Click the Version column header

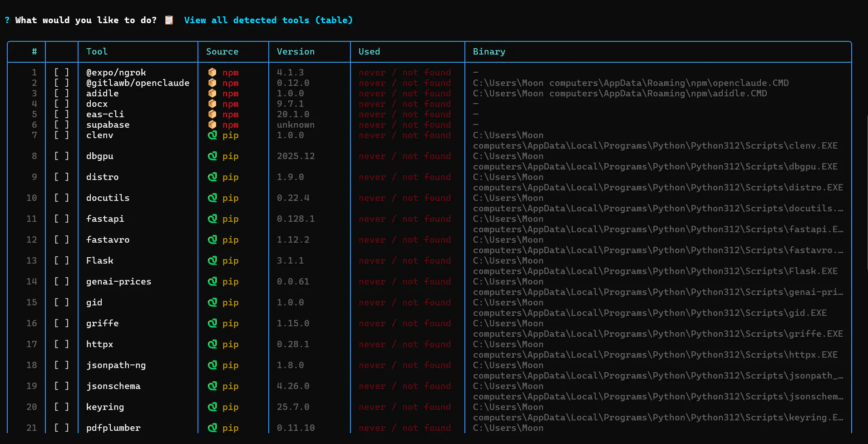click(x=296, y=51)
